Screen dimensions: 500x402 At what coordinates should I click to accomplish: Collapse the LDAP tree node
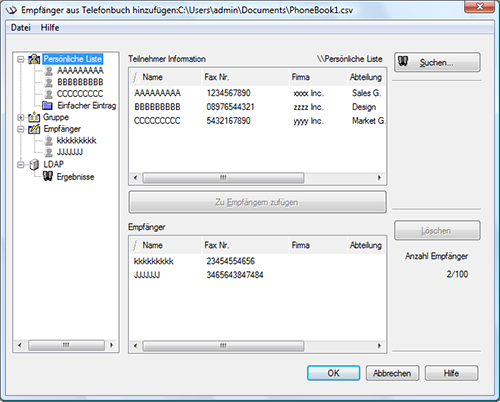point(21,164)
